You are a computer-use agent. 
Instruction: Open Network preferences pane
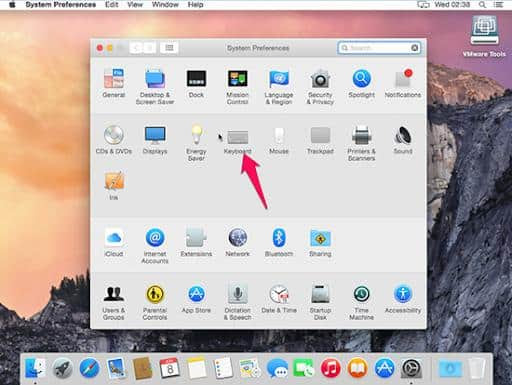237,243
